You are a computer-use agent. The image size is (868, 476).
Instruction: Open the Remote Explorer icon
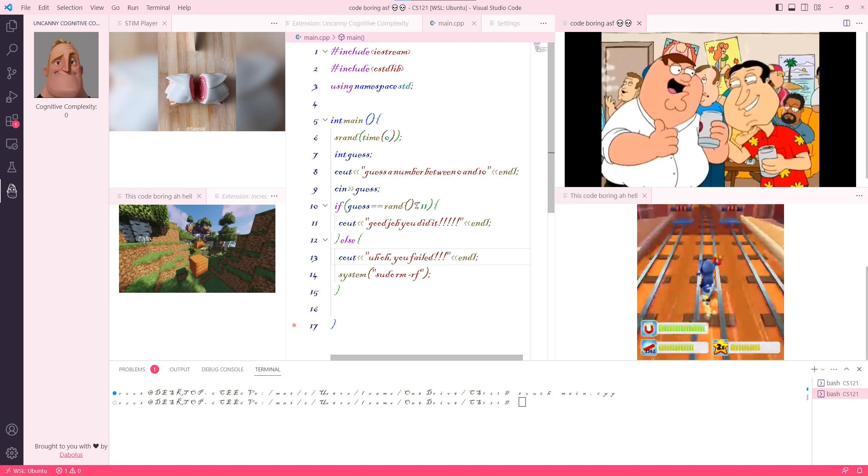(x=12, y=144)
